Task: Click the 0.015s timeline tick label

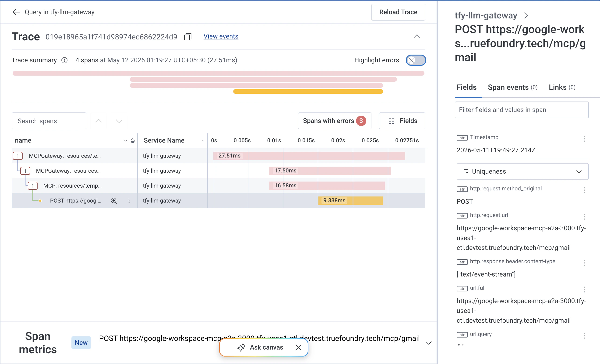Action: click(306, 140)
